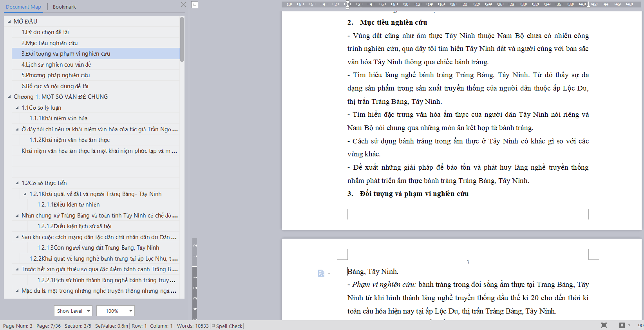Viewport: 644px width, 330px height.
Task: Collapse the 'Sau khi cuộc cách mạng' node
Action: coord(17,237)
